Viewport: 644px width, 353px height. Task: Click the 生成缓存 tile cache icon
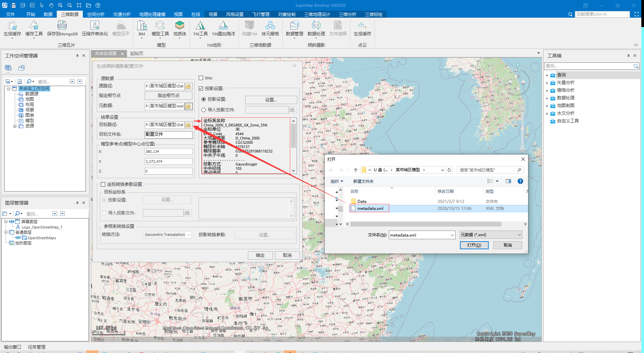click(x=12, y=25)
